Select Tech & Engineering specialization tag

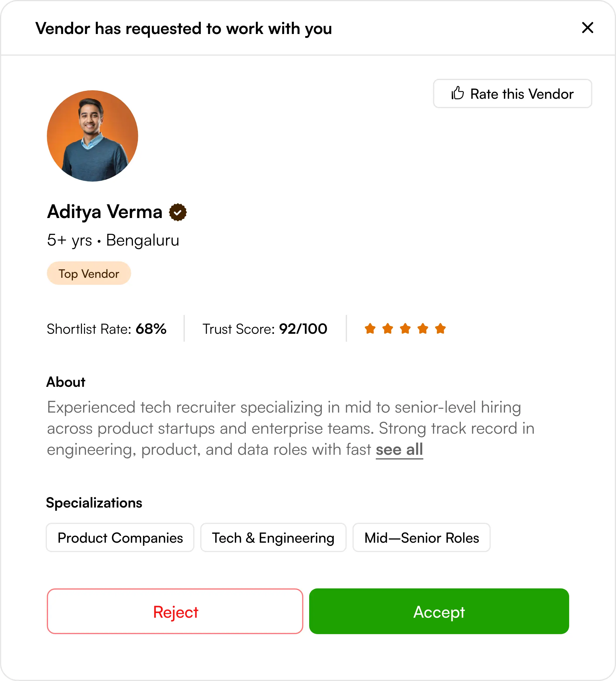click(273, 537)
